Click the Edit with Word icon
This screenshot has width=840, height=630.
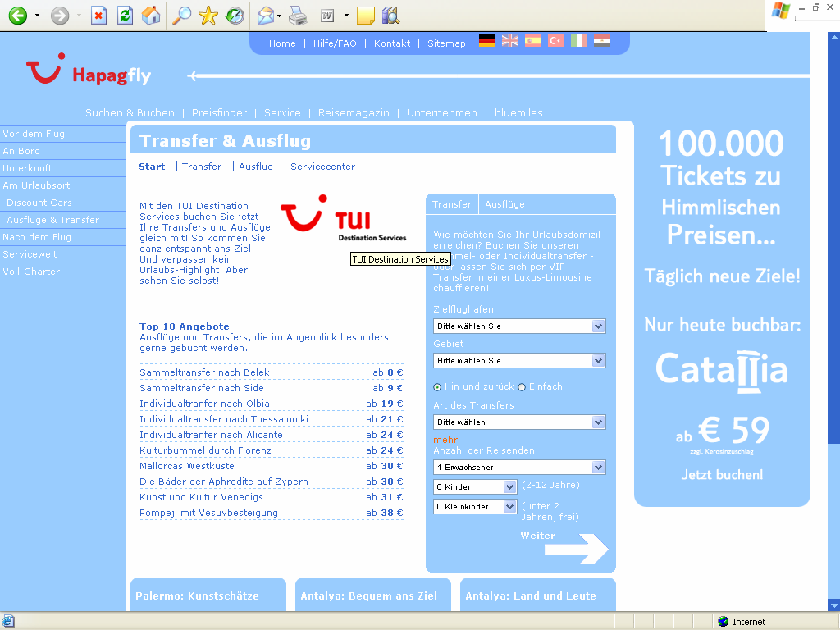327,16
